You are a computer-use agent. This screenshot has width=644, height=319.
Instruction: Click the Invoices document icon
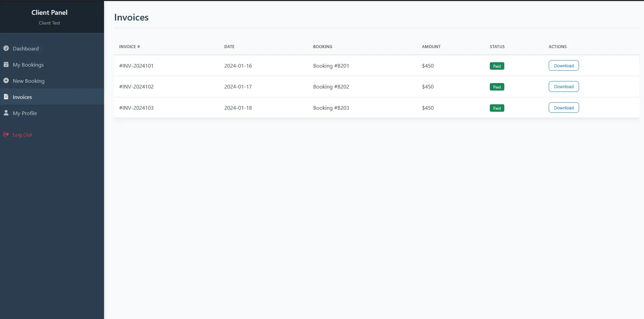click(x=6, y=97)
